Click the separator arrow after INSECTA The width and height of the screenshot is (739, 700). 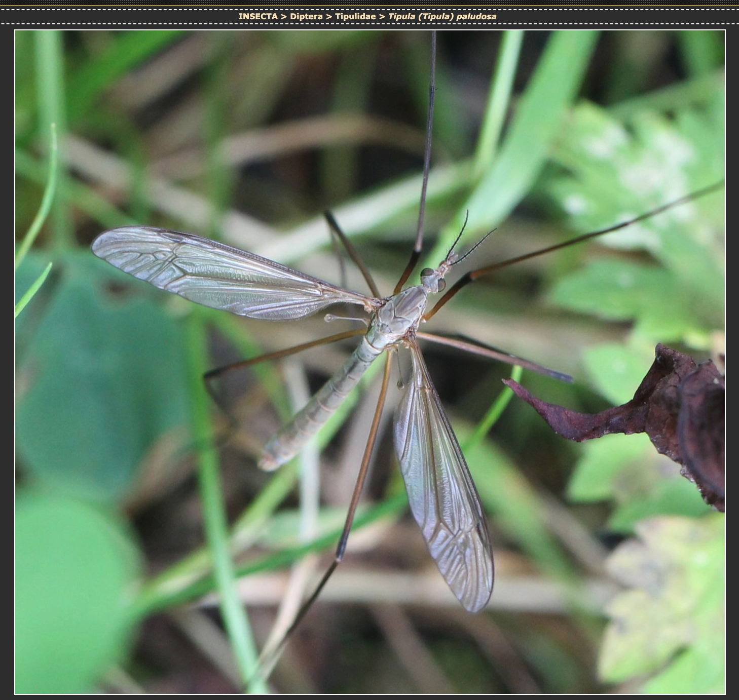pos(284,16)
